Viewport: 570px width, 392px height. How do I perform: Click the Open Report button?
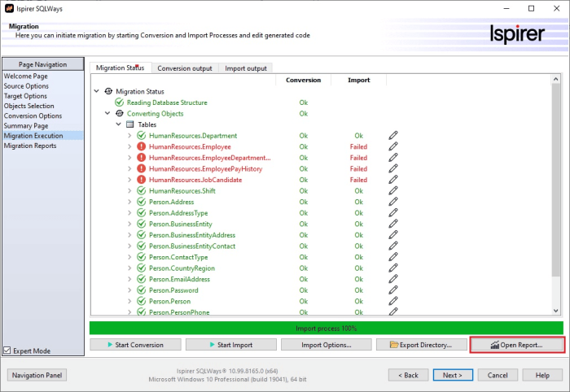(516, 345)
